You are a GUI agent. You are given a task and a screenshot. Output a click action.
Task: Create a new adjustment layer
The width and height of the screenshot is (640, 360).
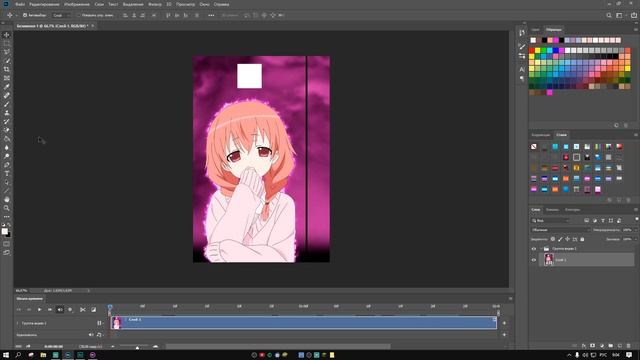[x=602, y=346]
